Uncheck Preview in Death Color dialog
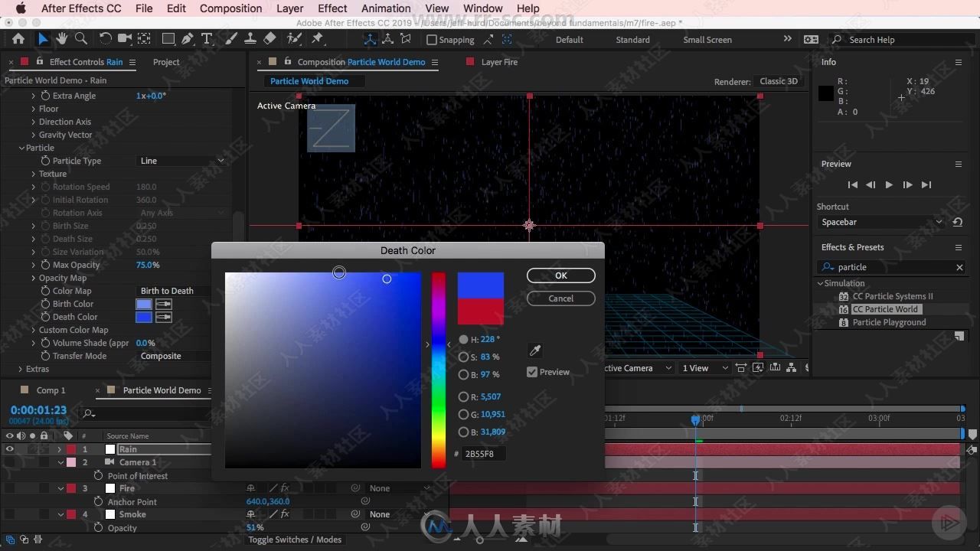The height and width of the screenshot is (551, 980). (x=532, y=372)
